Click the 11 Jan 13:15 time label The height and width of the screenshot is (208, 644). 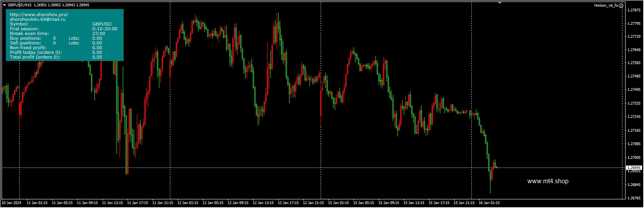coord(113,203)
